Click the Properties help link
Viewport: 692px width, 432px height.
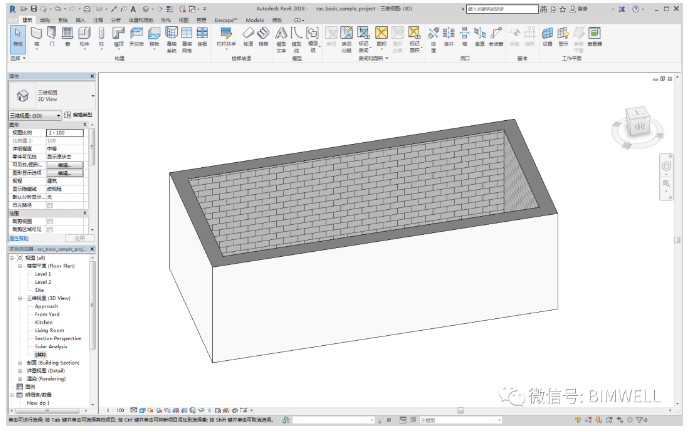tap(18, 238)
